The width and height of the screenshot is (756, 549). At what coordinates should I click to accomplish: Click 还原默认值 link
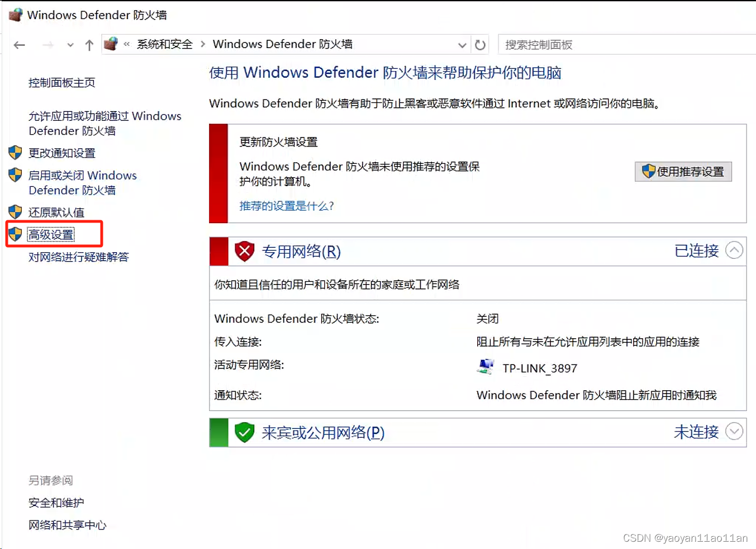tap(56, 212)
